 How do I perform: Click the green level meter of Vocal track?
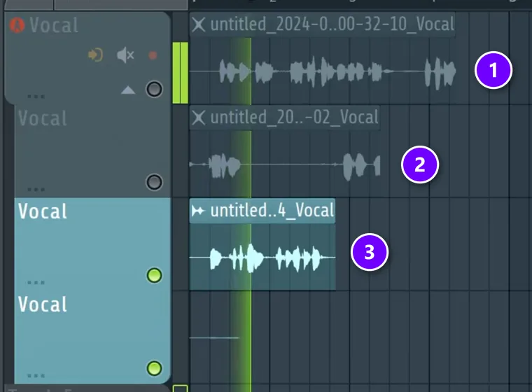tap(180, 73)
